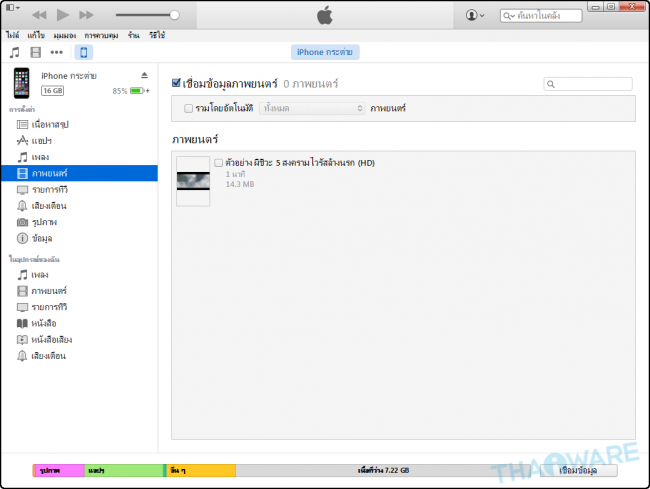Open the วิธีใช้ menu
The width and height of the screenshot is (650, 489).
click(157, 35)
